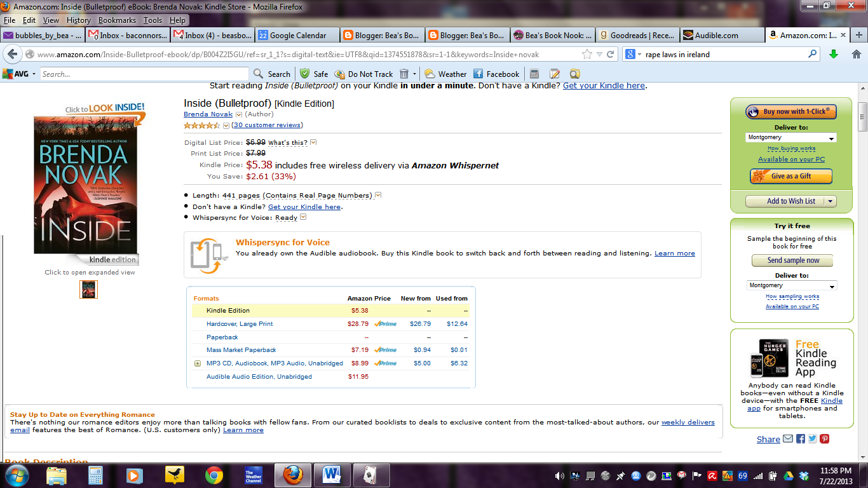
Task: Share this book via the email icon
Action: click(788, 438)
